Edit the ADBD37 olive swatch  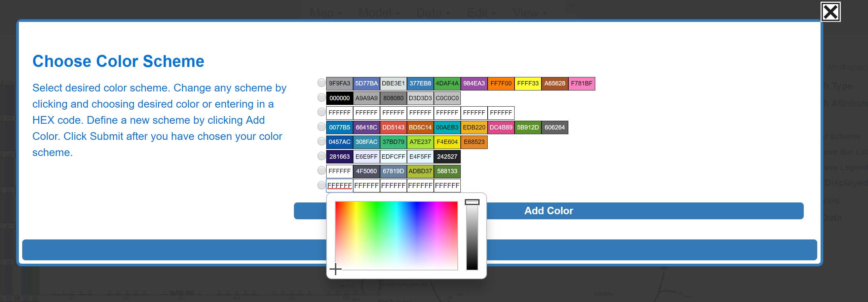420,171
